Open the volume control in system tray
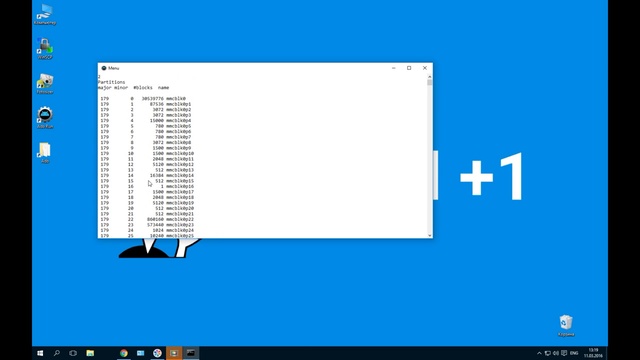 click(x=556, y=353)
